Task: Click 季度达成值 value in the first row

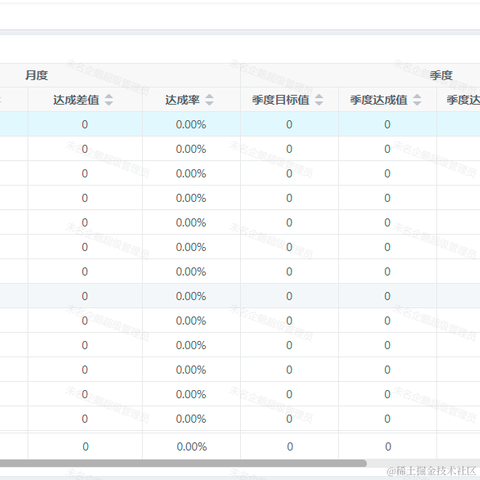Action: point(387,124)
